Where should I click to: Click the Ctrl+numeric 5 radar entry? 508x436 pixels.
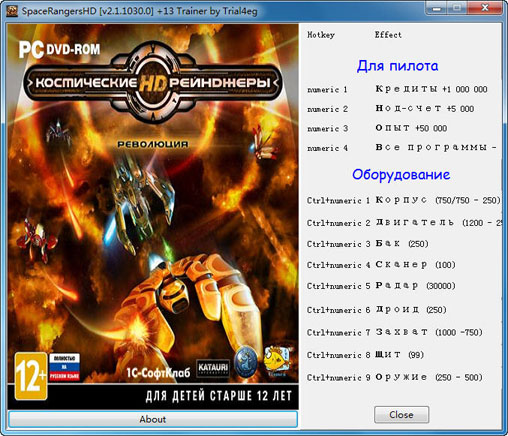pyautogui.click(x=381, y=286)
